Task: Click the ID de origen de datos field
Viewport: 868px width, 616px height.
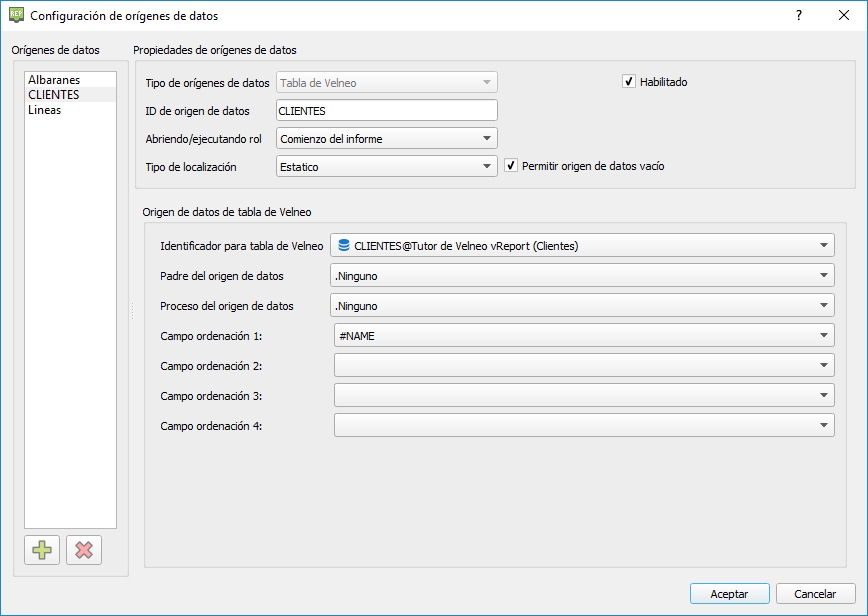Action: (x=386, y=111)
